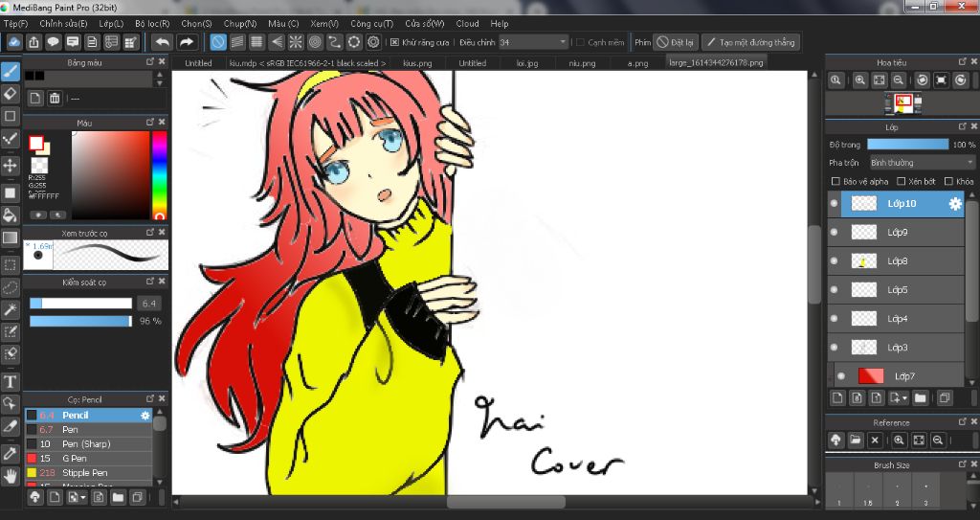Open the snap settings gear
The height and width of the screenshot is (520, 980).
373,42
